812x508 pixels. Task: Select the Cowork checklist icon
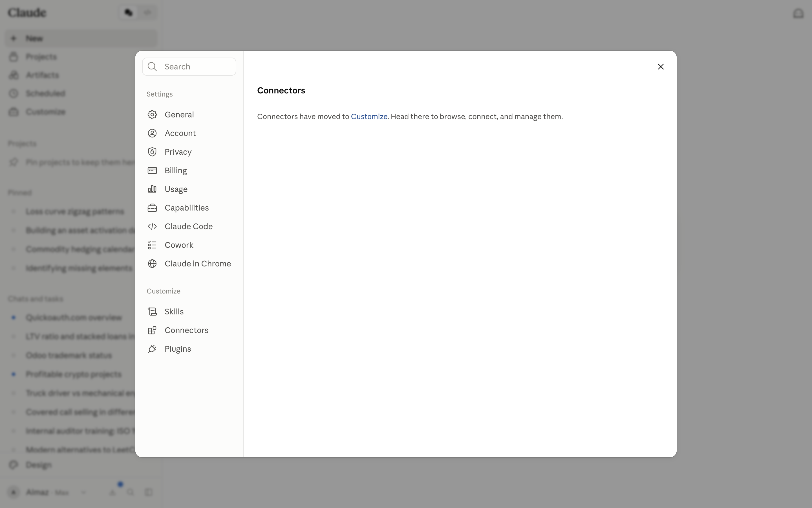coord(152,245)
